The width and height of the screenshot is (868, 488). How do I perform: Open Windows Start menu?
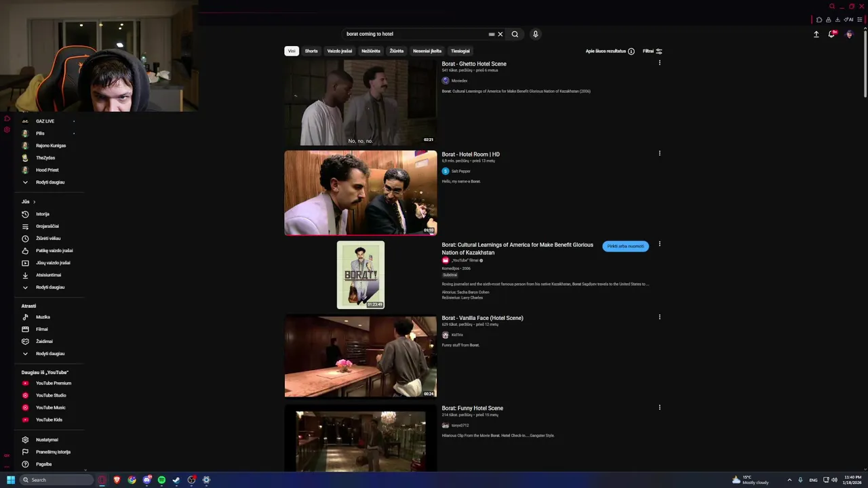[x=11, y=480]
